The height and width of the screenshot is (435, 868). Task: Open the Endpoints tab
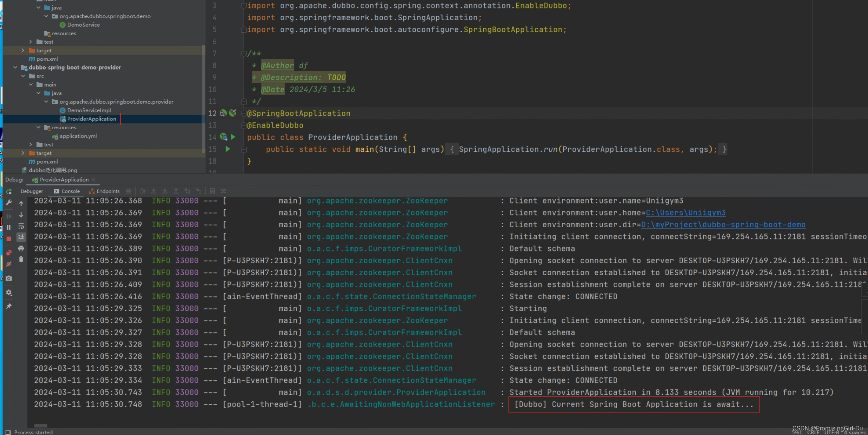pos(104,191)
